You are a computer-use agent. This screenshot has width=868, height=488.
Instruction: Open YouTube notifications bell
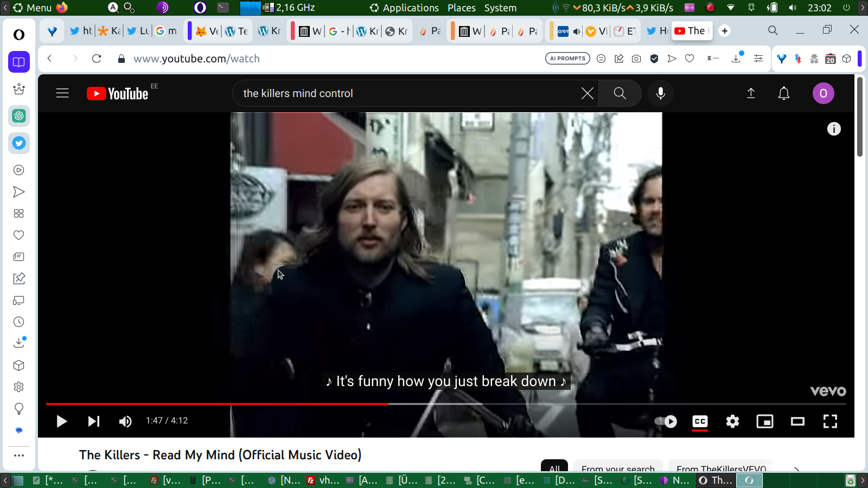coord(784,93)
